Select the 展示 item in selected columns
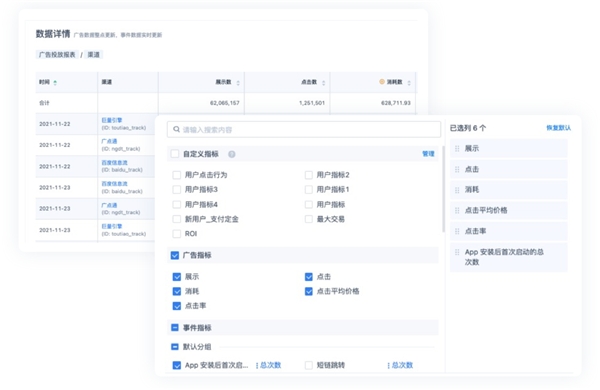Image resolution: width=600 pixels, height=390 pixels. pos(509,148)
